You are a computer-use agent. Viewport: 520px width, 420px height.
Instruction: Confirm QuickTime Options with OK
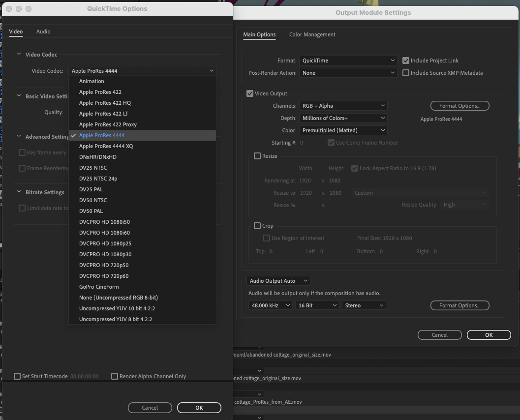(199, 408)
